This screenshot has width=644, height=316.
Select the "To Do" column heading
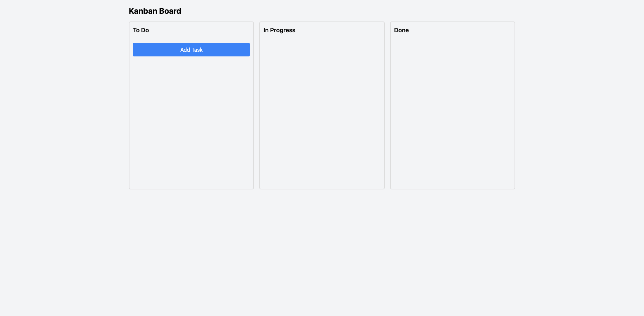[x=141, y=30]
